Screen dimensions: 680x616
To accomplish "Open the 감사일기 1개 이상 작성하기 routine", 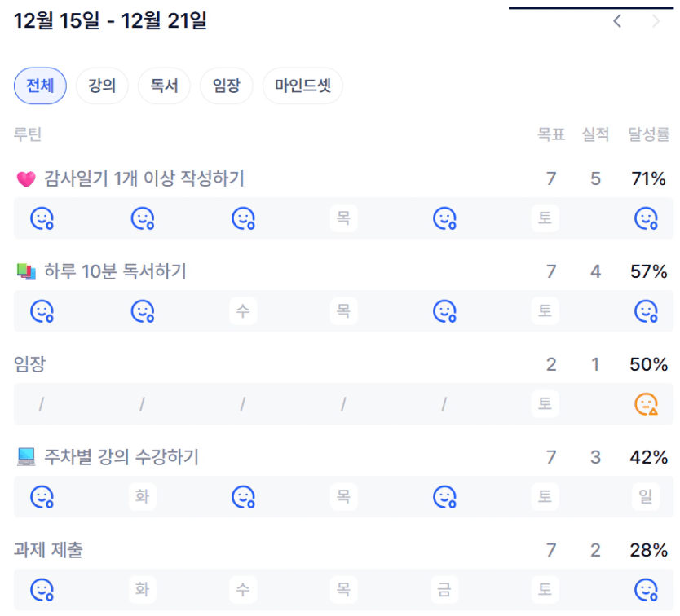I will point(144,178).
